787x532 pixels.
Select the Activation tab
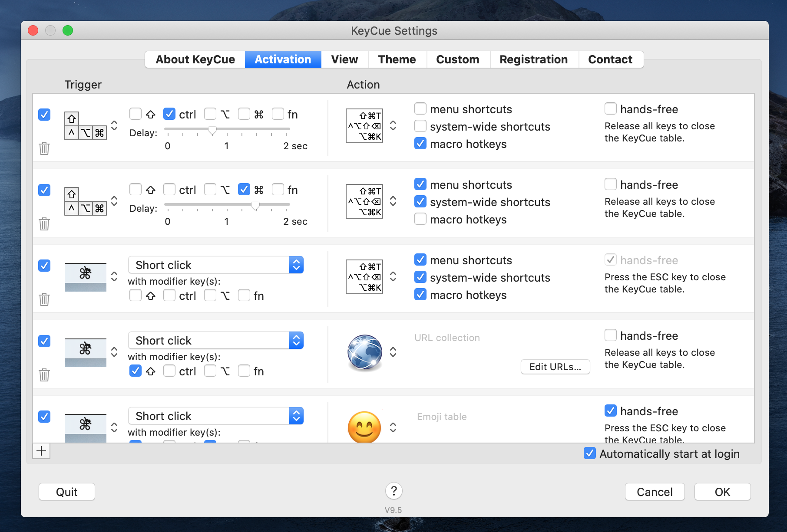tap(283, 59)
